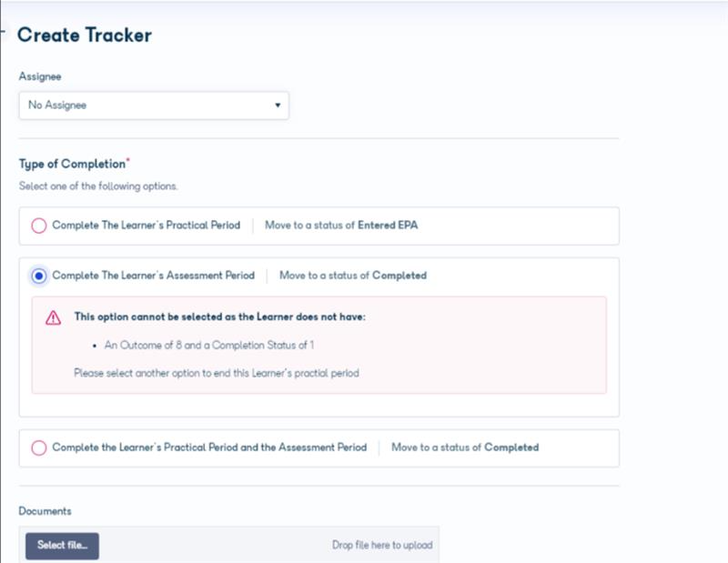The image size is (728, 563).
Task: Click Completed status in the combined period option
Action: click(511, 447)
